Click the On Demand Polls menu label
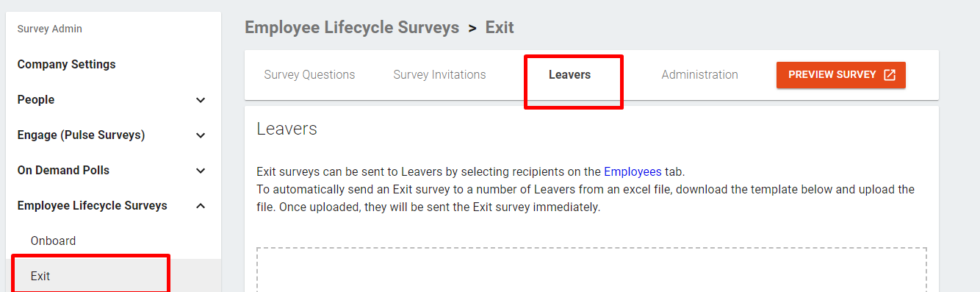The height and width of the screenshot is (292, 980). pos(63,171)
